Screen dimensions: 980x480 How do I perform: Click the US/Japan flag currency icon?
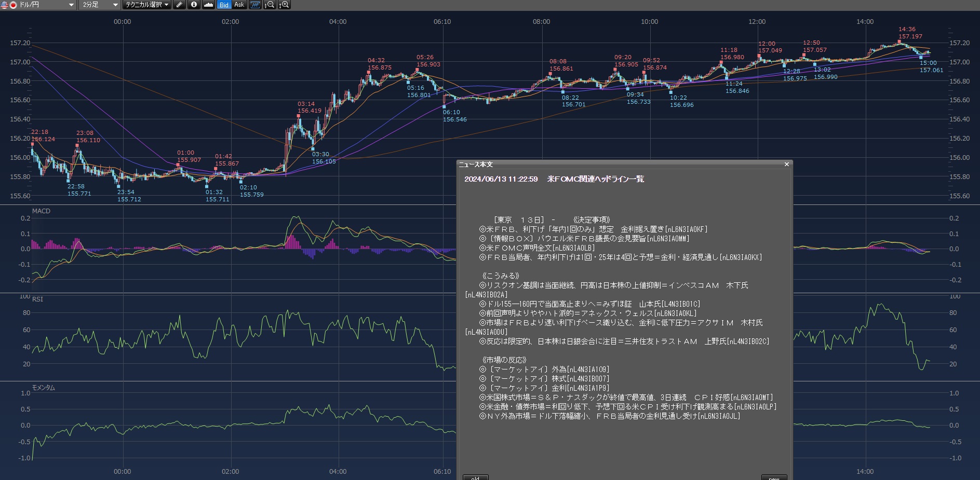click(x=9, y=5)
